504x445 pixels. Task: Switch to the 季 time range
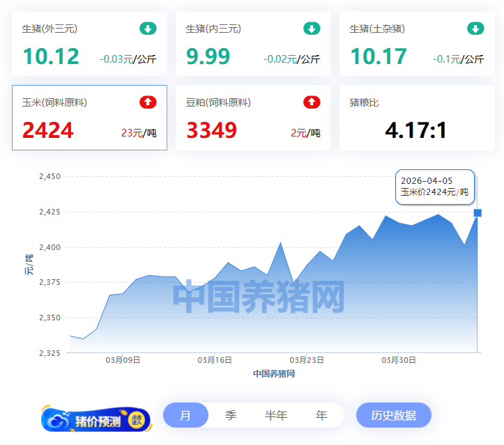[x=231, y=415]
